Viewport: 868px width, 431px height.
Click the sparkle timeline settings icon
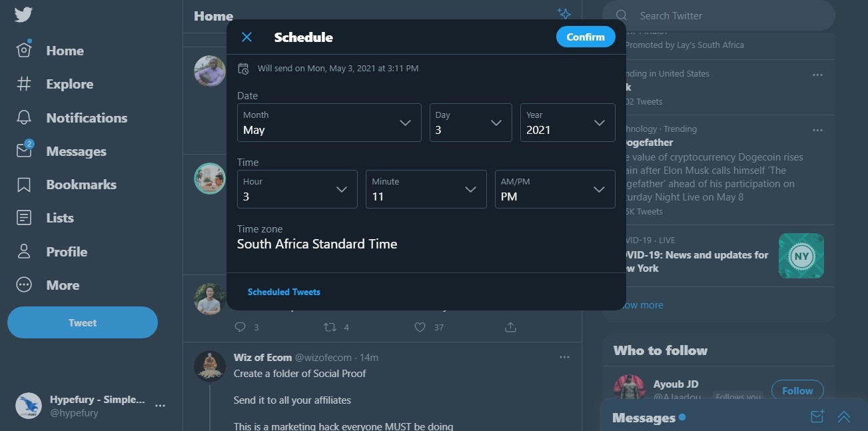click(x=564, y=13)
